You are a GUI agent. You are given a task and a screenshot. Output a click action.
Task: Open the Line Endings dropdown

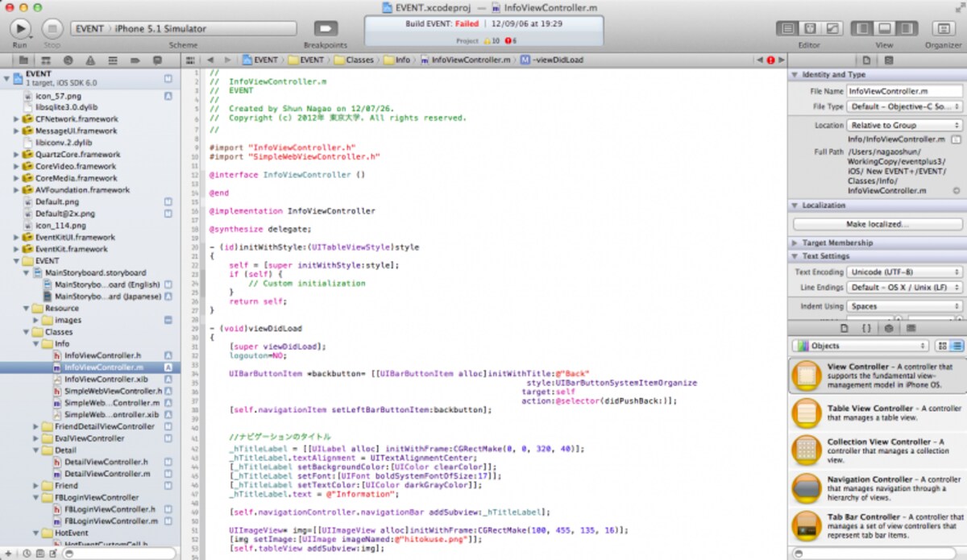(x=905, y=288)
